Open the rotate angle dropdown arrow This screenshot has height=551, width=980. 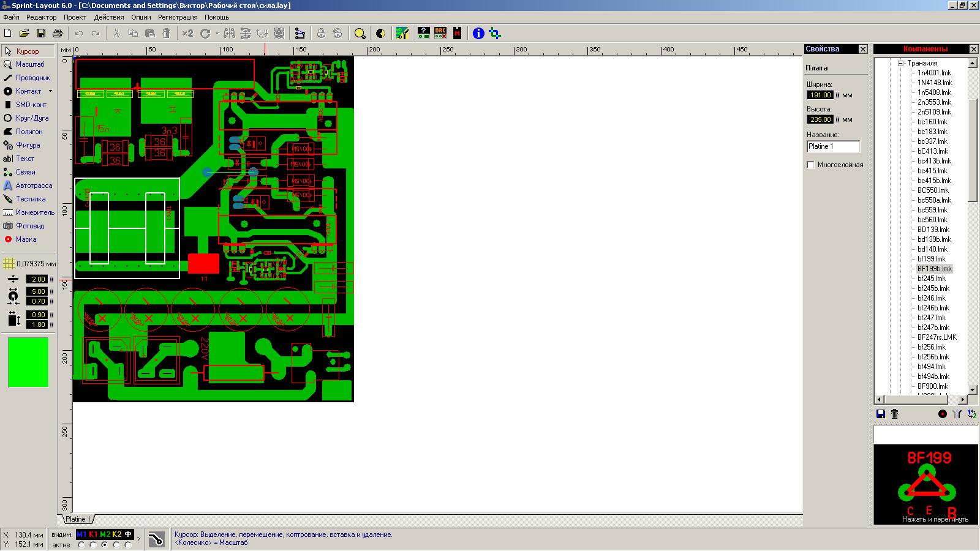point(217,34)
